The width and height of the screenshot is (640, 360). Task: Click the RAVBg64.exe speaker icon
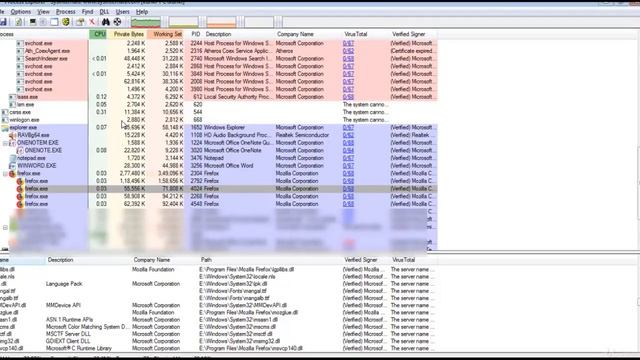[13, 135]
